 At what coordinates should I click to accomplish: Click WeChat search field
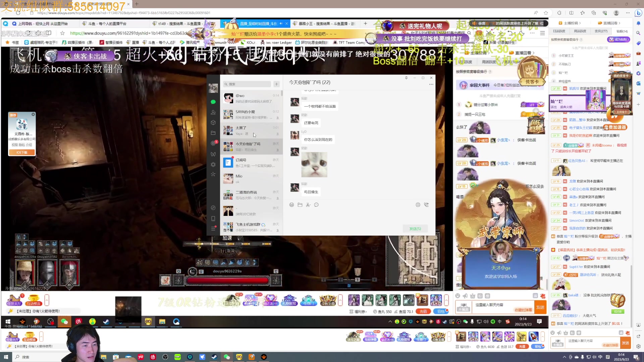pyautogui.click(x=247, y=84)
